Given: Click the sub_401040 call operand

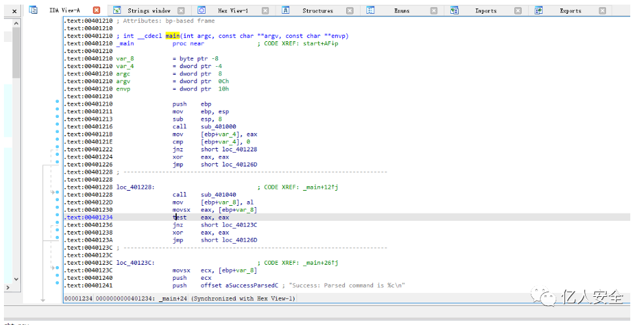Looking at the screenshot, I should tap(218, 195).
